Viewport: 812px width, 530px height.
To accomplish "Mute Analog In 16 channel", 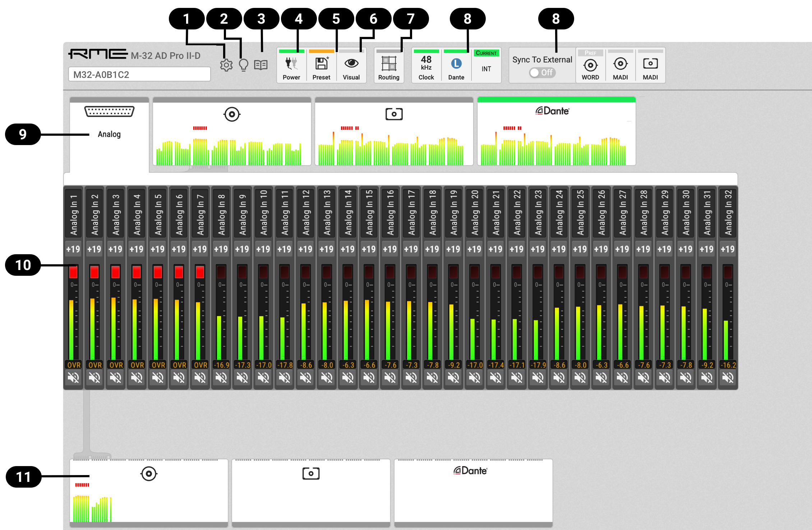I will 390,378.
